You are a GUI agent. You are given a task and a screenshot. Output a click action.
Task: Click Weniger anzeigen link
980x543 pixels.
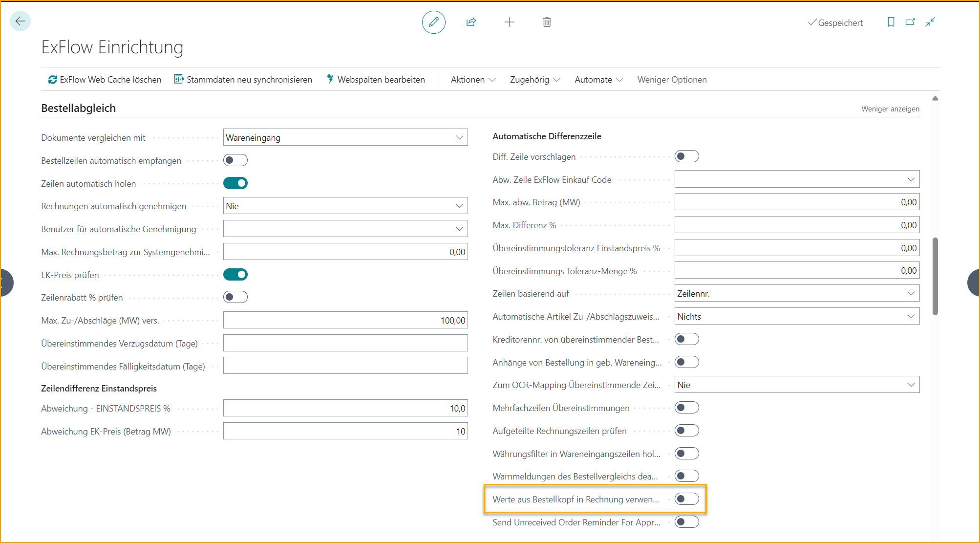coord(890,109)
